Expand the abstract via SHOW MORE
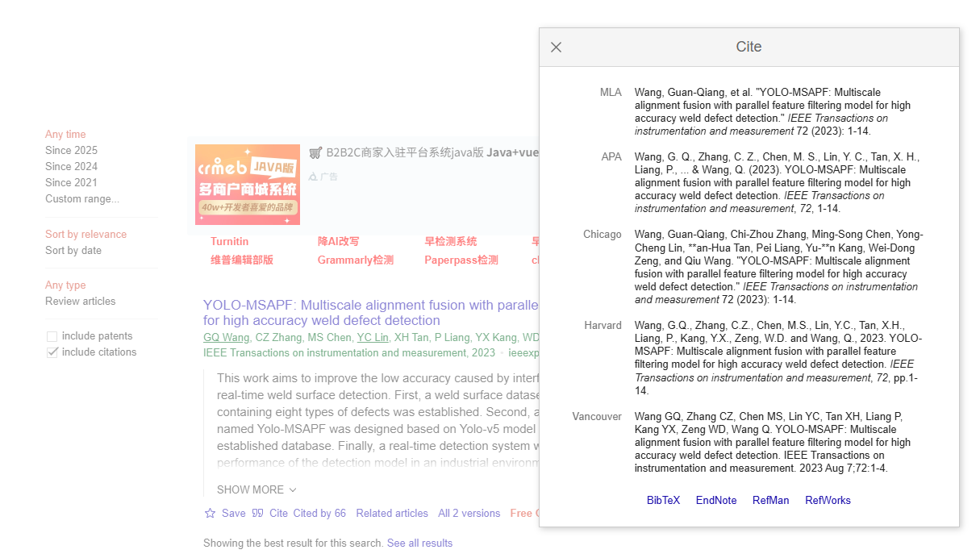 pos(250,489)
